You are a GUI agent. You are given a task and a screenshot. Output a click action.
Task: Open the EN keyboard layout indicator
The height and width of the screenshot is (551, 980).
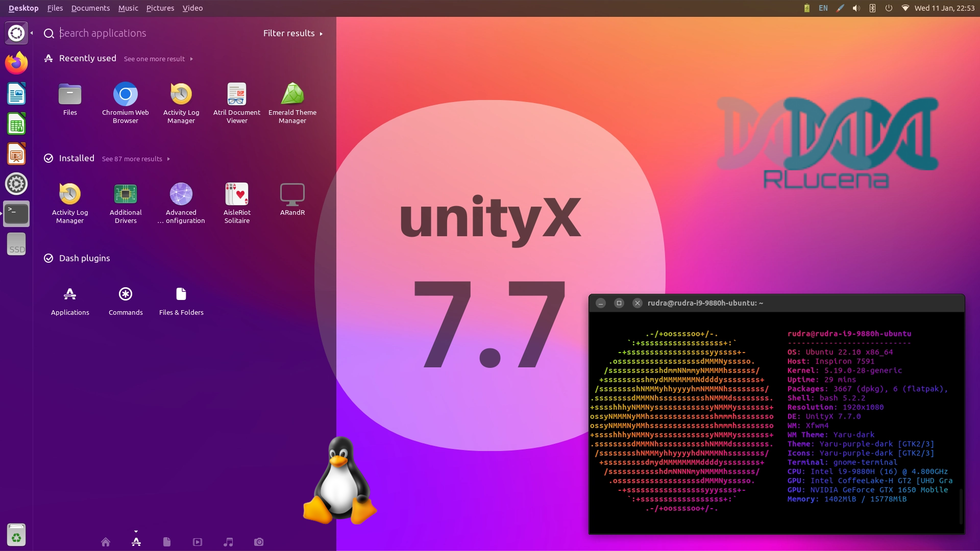pyautogui.click(x=823, y=8)
